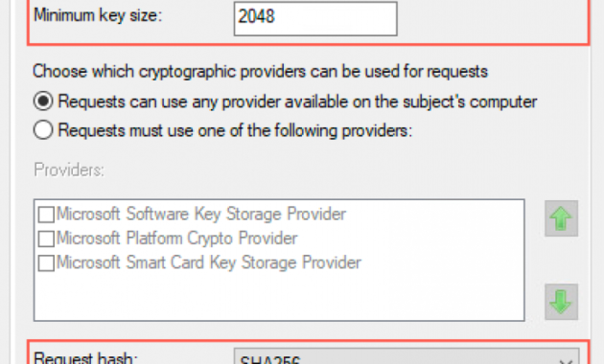Select Microsoft Platform Crypto Provider list entry
The width and height of the screenshot is (604, 364).
pos(177,239)
